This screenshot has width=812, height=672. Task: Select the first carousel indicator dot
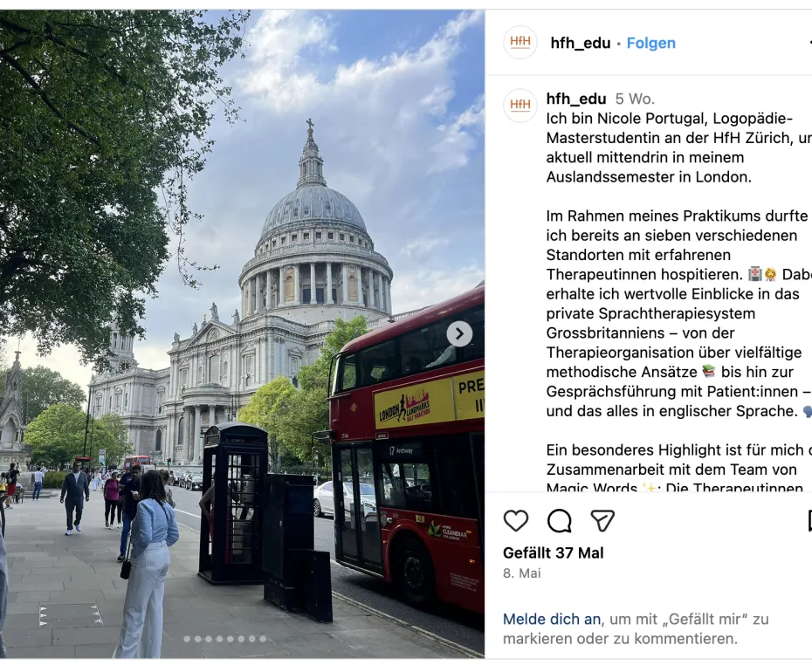coord(187,639)
